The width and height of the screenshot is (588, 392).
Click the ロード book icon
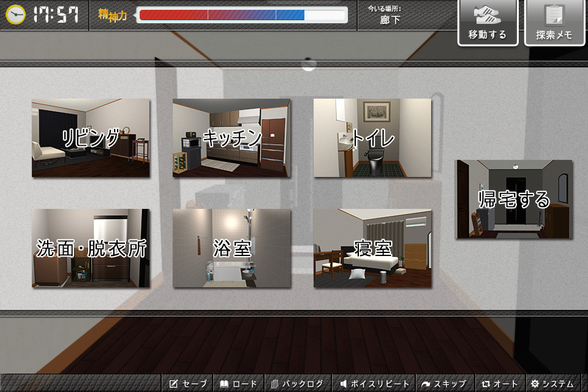(x=224, y=384)
